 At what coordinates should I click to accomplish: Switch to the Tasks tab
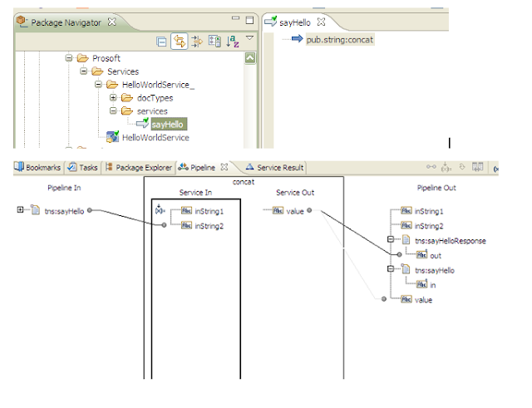tap(83, 167)
